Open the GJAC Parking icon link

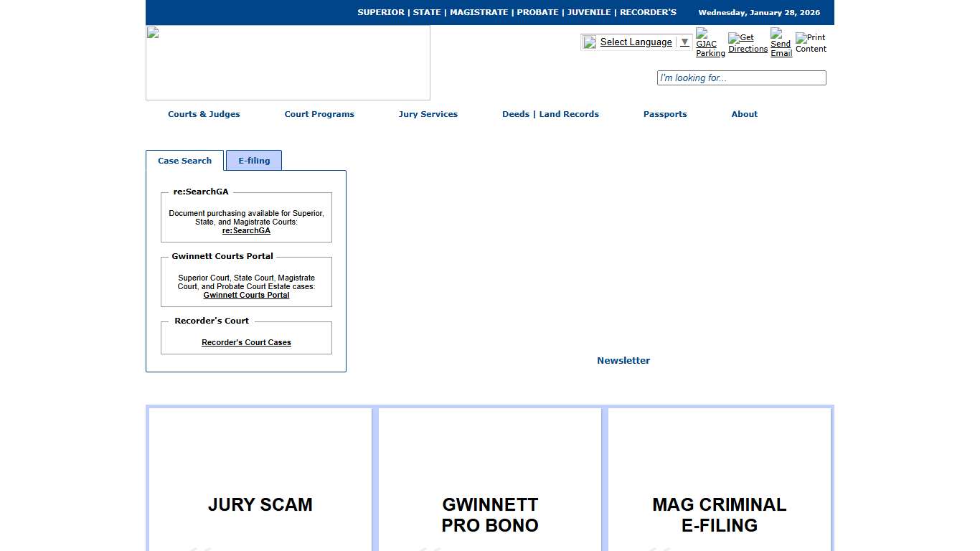[x=708, y=41]
